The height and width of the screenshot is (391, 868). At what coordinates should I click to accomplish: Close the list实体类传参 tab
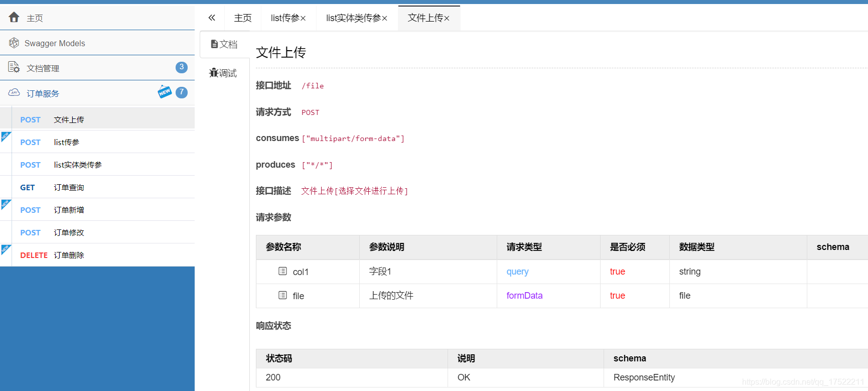(x=384, y=19)
